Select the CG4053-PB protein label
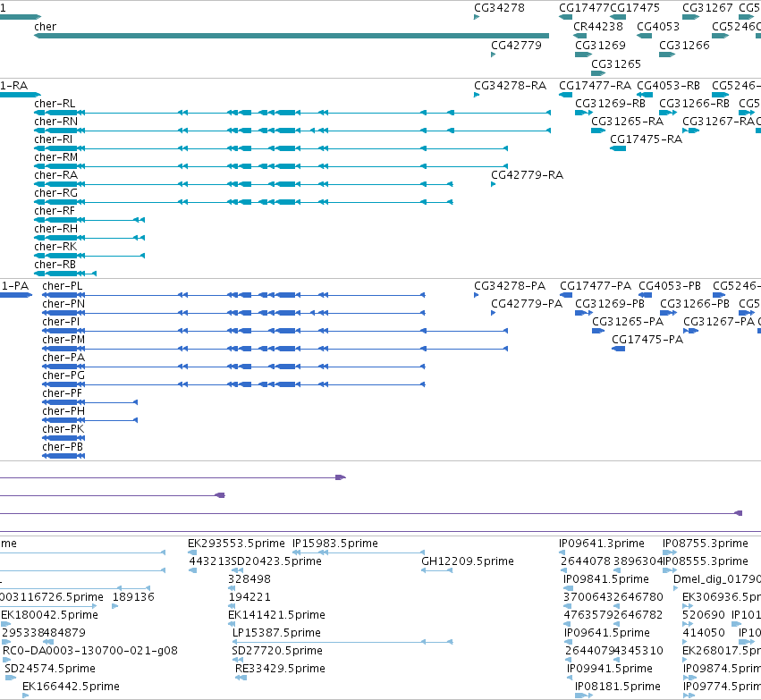Screen dimensions: 761x700 tap(670, 286)
